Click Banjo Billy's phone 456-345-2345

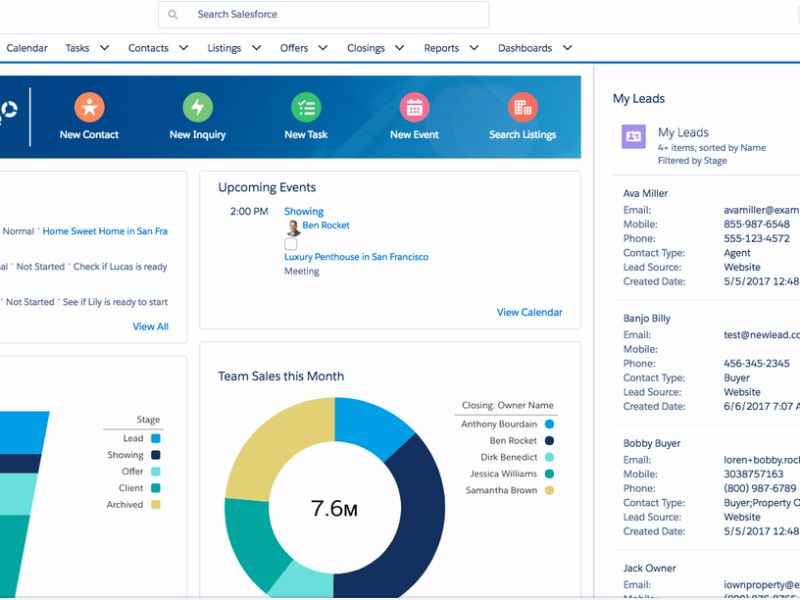pos(756,363)
